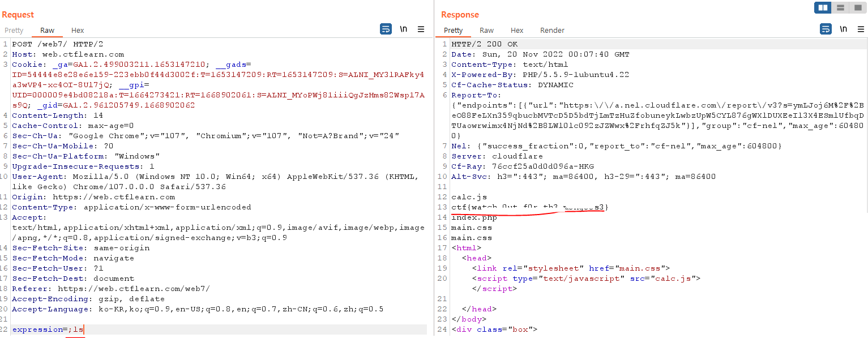Click the Content-Length: 14 header line

(57, 115)
